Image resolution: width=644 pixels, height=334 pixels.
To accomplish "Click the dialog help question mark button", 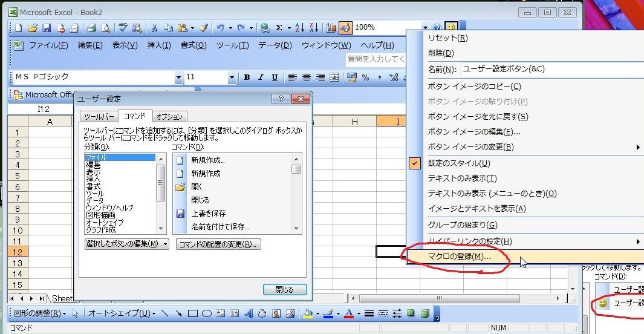I will 281,99.
